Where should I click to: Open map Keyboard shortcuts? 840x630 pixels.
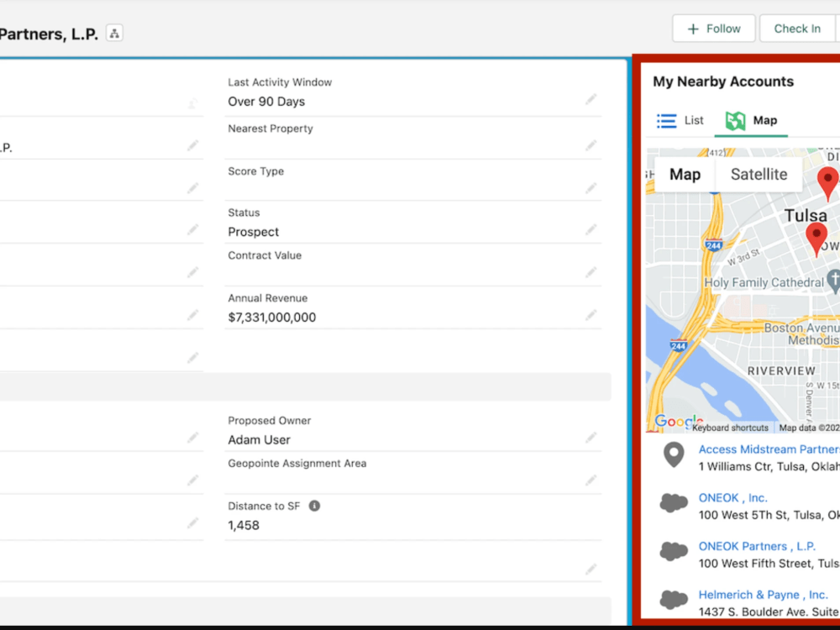tap(730, 428)
